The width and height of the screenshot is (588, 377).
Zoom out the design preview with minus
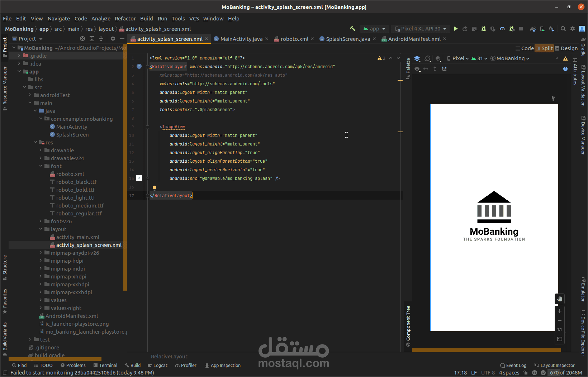point(560,320)
